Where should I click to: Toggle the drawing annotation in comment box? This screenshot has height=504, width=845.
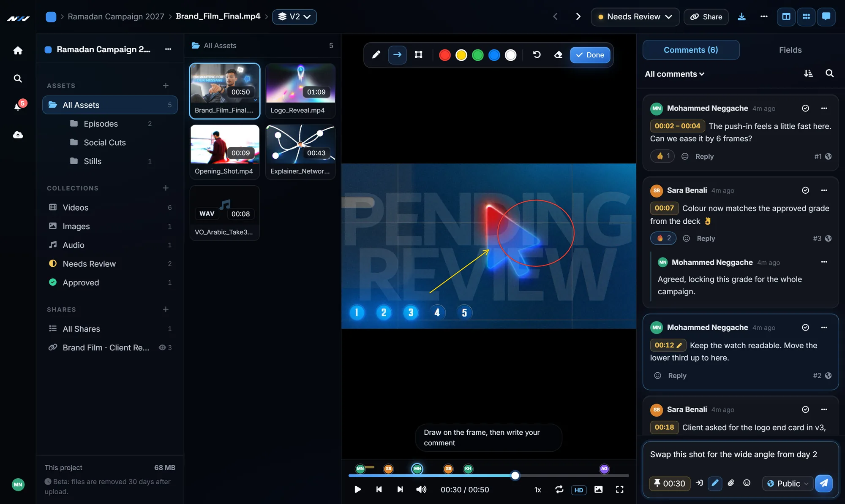pos(715,483)
